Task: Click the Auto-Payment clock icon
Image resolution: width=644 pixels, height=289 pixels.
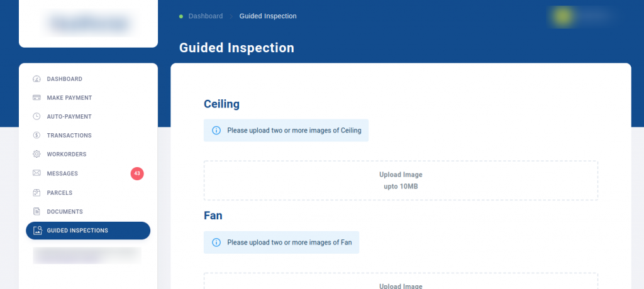Action: [36, 117]
